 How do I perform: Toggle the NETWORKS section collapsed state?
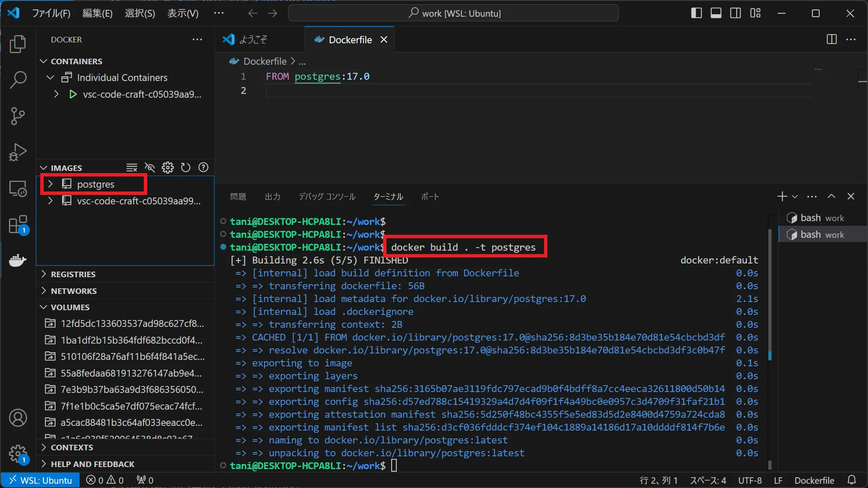74,290
